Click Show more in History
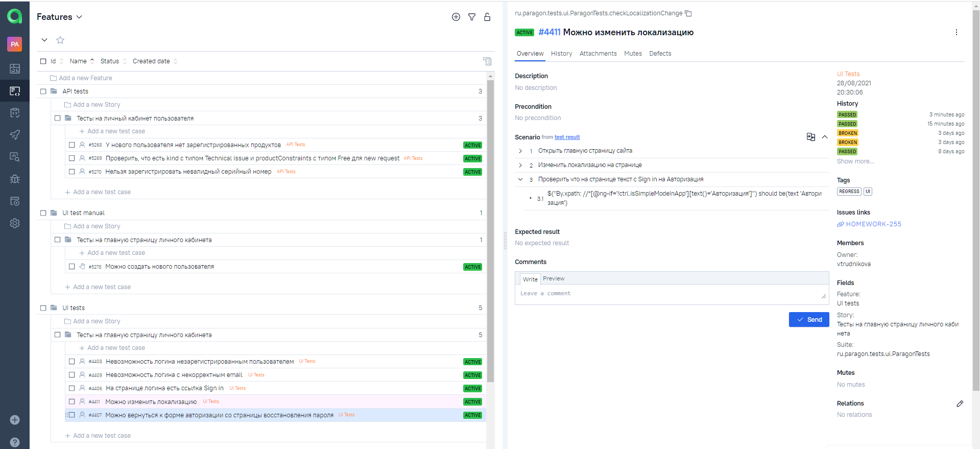Image resolution: width=980 pixels, height=449 pixels. (x=855, y=161)
